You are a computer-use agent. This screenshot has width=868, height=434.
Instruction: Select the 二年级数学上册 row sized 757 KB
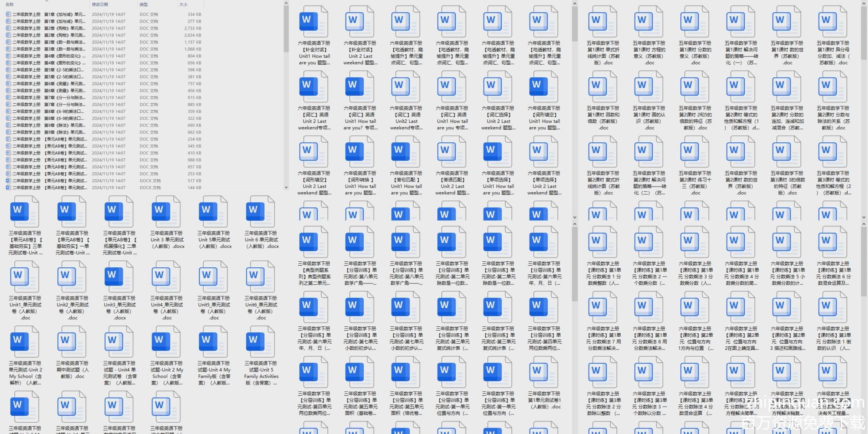click(104, 84)
